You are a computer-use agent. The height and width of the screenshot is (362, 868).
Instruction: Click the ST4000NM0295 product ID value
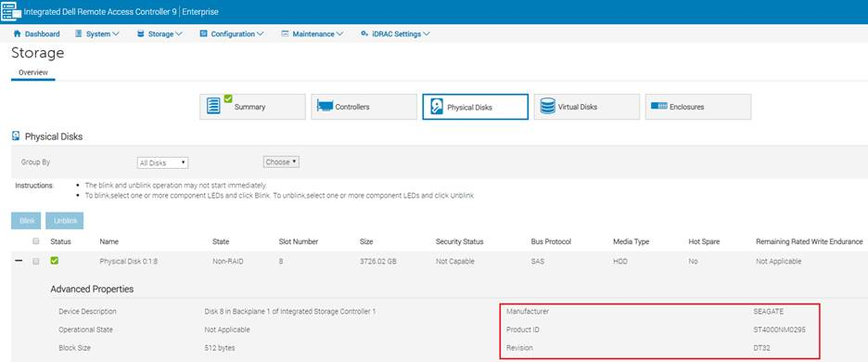779,330
